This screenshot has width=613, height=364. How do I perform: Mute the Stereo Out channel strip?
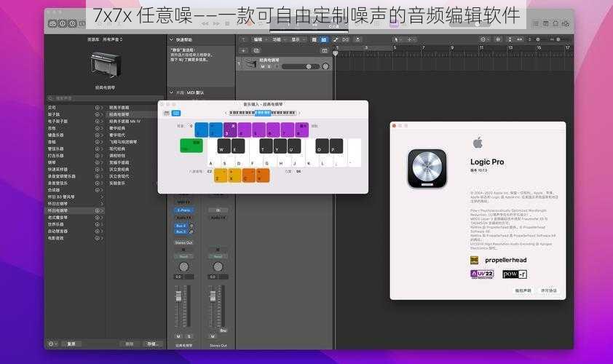tap(213, 336)
